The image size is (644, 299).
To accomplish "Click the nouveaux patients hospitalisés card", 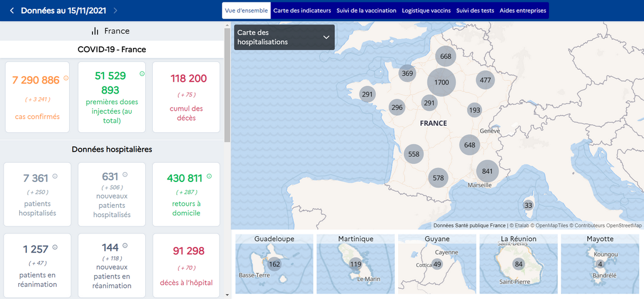I will pos(112,194).
